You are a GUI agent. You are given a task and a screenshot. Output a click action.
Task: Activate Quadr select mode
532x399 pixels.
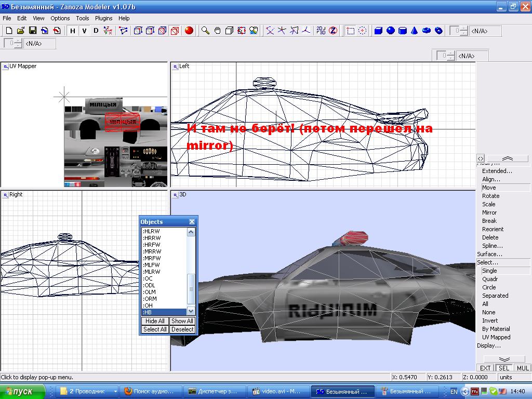[490, 279]
